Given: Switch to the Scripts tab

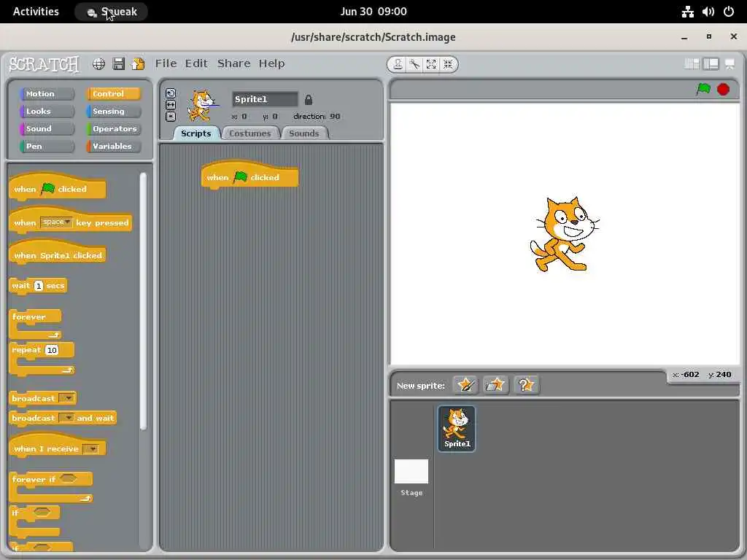Looking at the screenshot, I should pyautogui.click(x=196, y=133).
